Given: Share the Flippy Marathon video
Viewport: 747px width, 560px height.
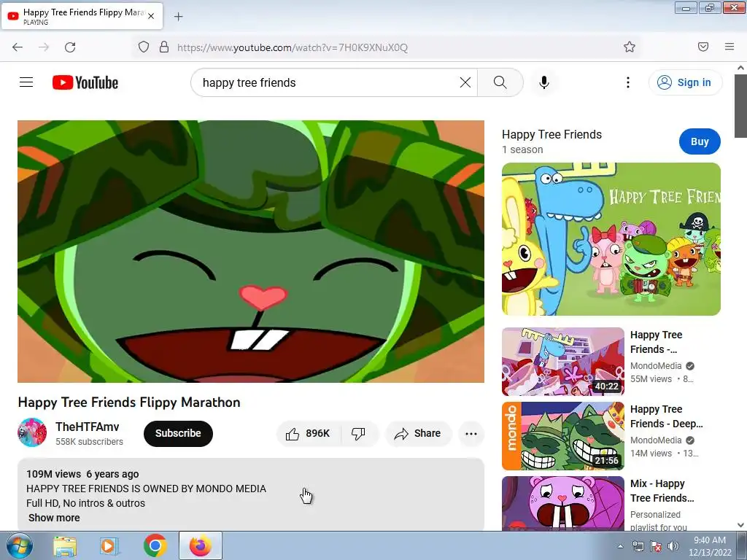Looking at the screenshot, I should [418, 433].
